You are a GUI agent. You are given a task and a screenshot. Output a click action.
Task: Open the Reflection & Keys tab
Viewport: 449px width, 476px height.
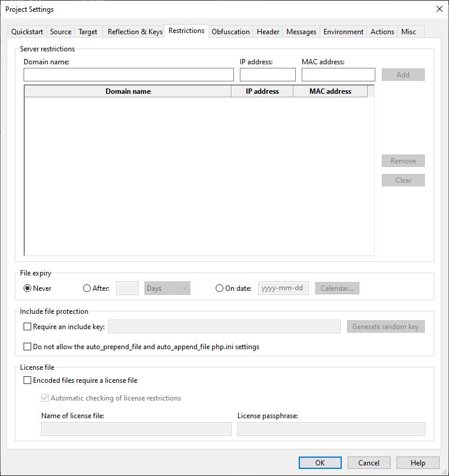(135, 32)
